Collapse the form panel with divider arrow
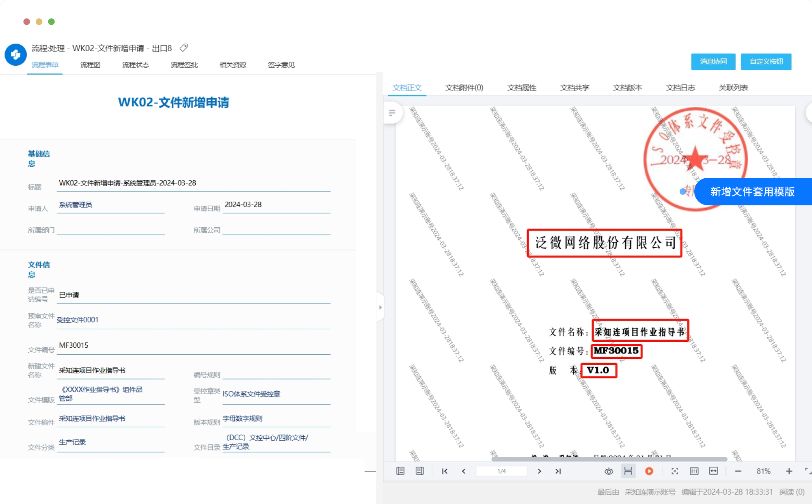 point(380,307)
